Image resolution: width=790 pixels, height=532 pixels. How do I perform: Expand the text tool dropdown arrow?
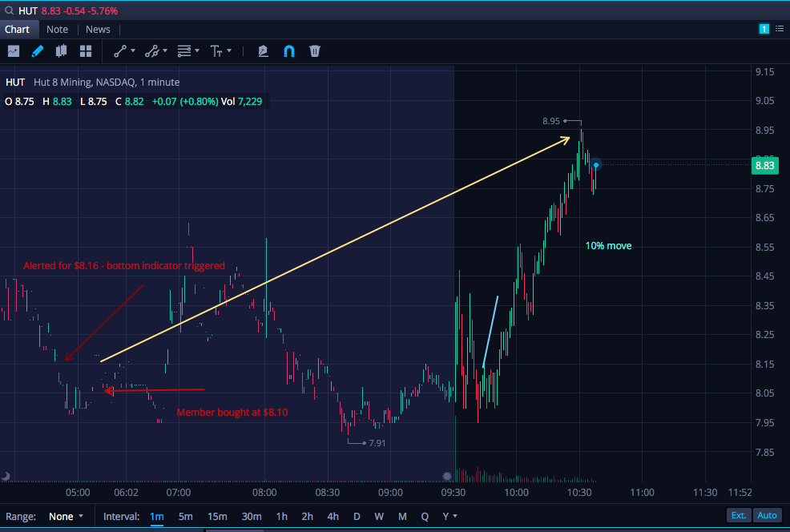click(x=229, y=51)
